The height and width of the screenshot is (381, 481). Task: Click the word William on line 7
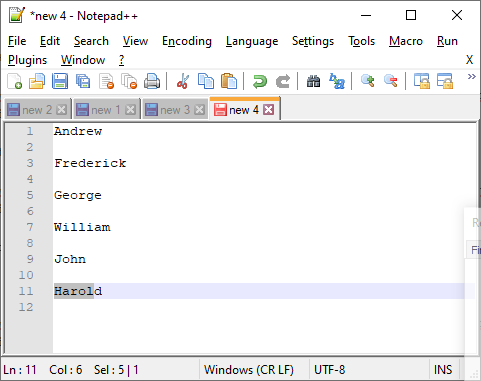82,227
